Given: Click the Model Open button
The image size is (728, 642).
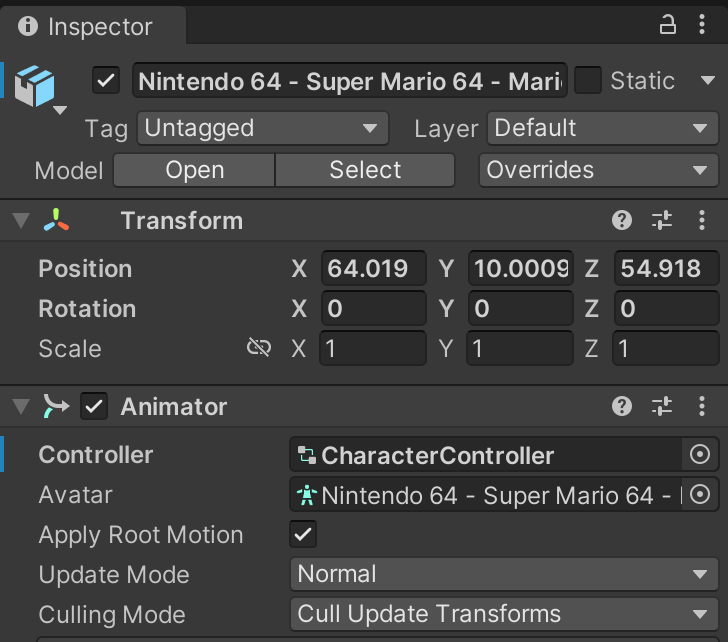Looking at the screenshot, I should [194, 170].
